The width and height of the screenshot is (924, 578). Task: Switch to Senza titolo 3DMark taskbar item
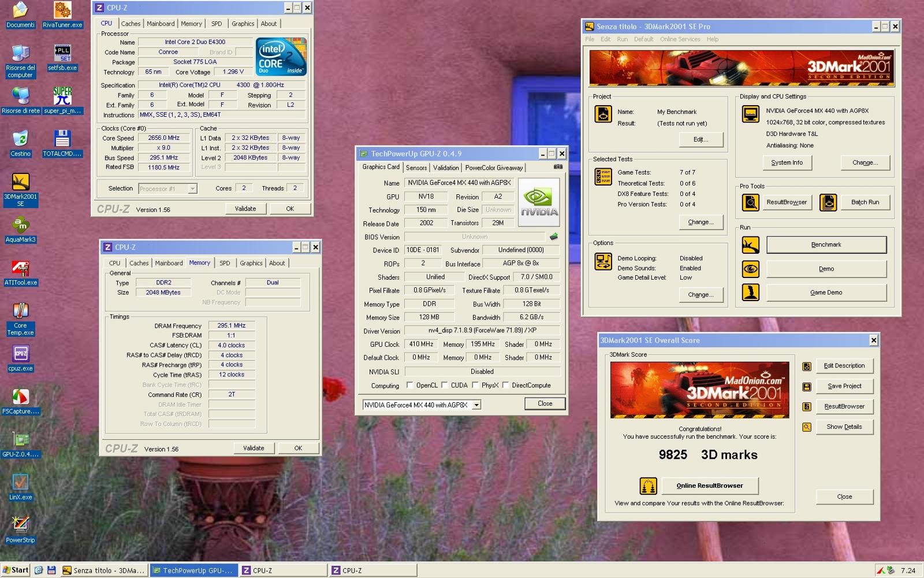coord(104,570)
